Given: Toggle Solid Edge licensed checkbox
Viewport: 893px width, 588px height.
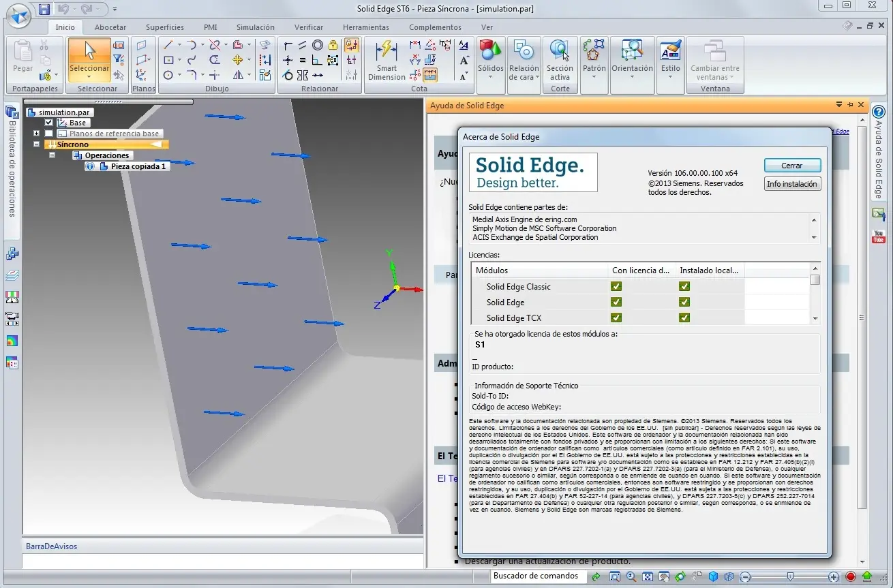Looking at the screenshot, I should coord(616,302).
